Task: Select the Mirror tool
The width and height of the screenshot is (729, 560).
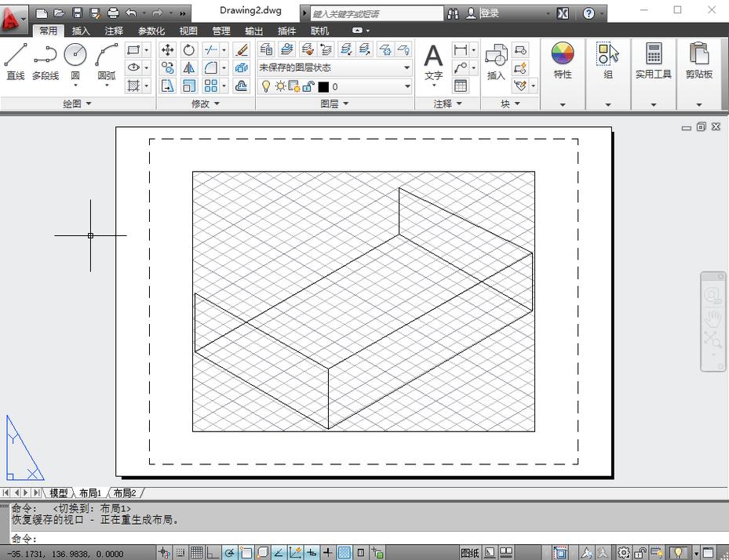Action: (189, 68)
